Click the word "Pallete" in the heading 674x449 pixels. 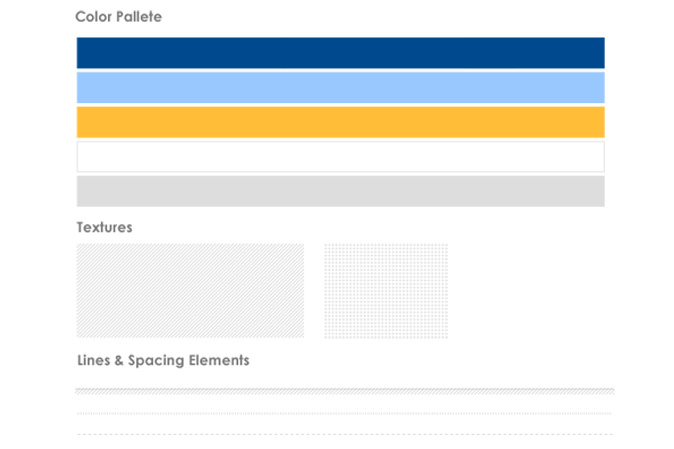(139, 17)
